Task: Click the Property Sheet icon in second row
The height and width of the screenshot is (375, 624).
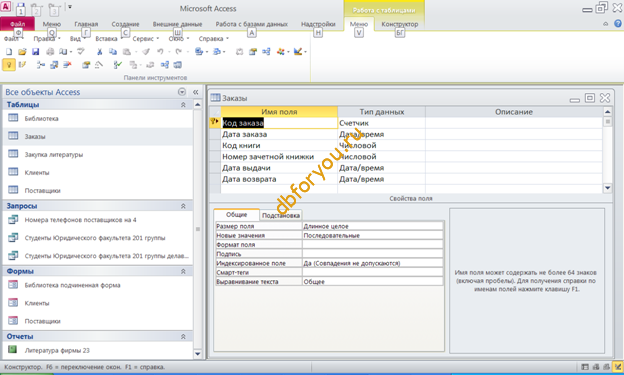Action: [x=86, y=65]
